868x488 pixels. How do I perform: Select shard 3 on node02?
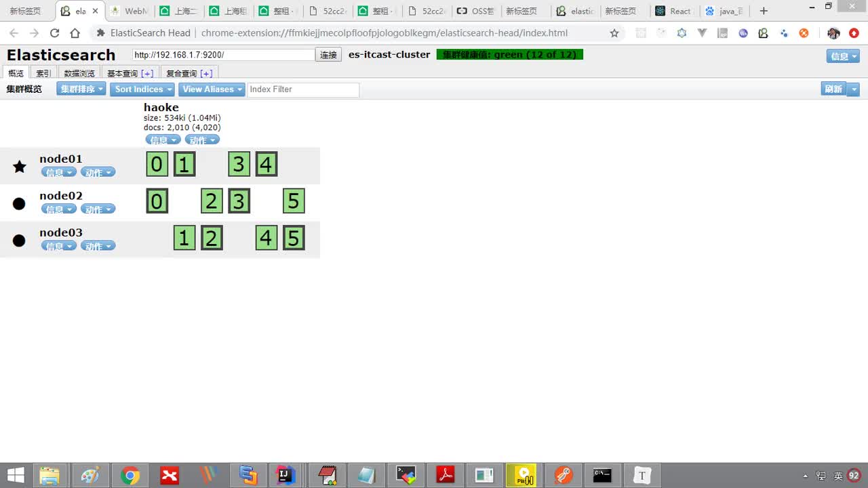click(x=239, y=201)
